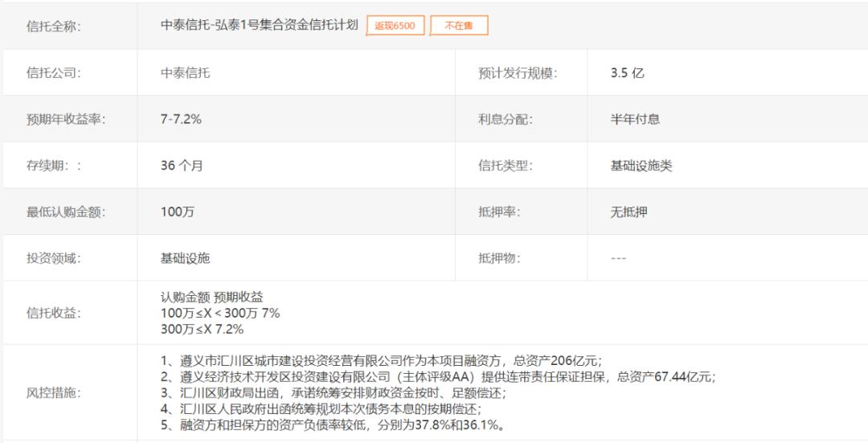Screen dimensions: 868x443
Task: Click the 300万≤X 7.2% line
Action: pos(202,329)
